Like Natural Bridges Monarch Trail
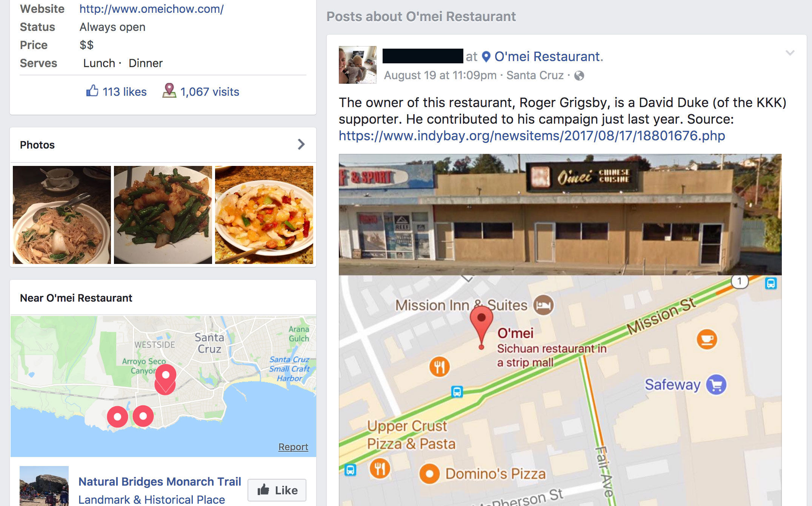812x506 pixels. (x=277, y=490)
